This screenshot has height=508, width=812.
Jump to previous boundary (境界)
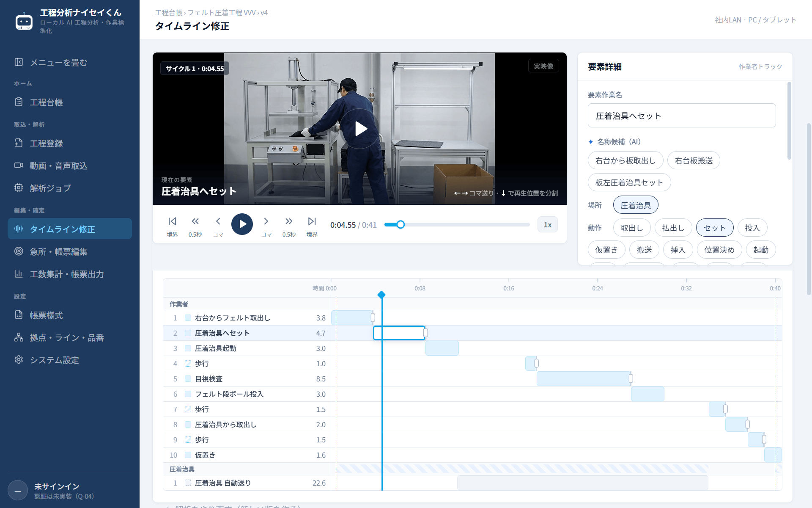tap(172, 226)
